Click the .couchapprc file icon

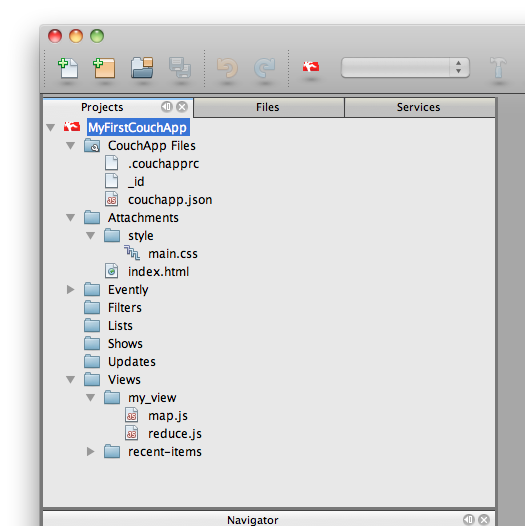[x=111, y=163]
